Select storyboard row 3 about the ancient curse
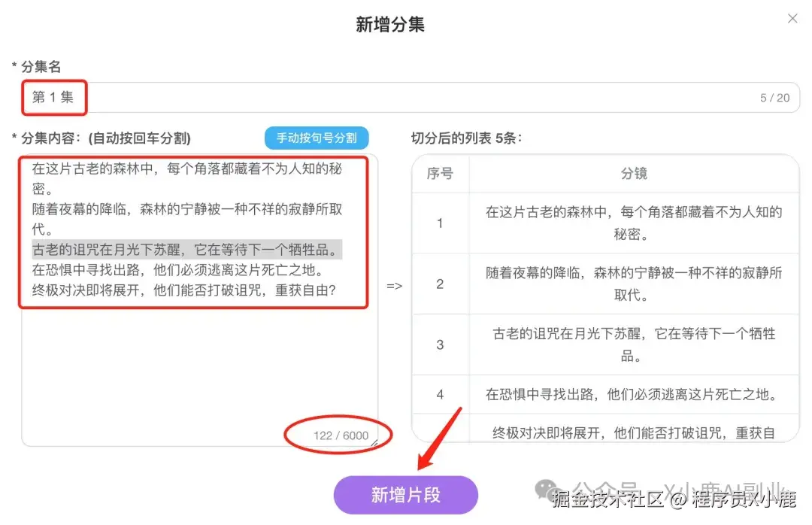The height and width of the screenshot is (525, 812). 632,344
